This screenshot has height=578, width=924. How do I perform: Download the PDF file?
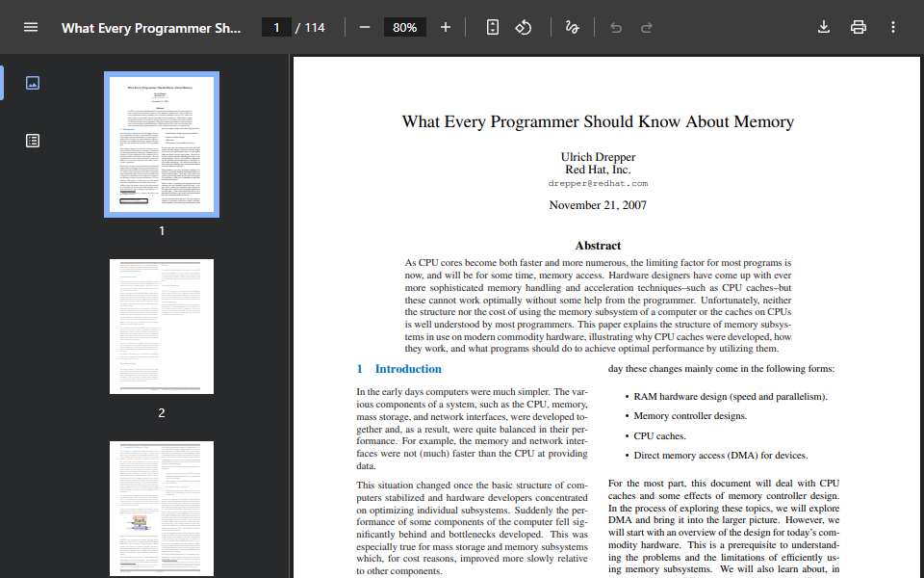coord(824,27)
